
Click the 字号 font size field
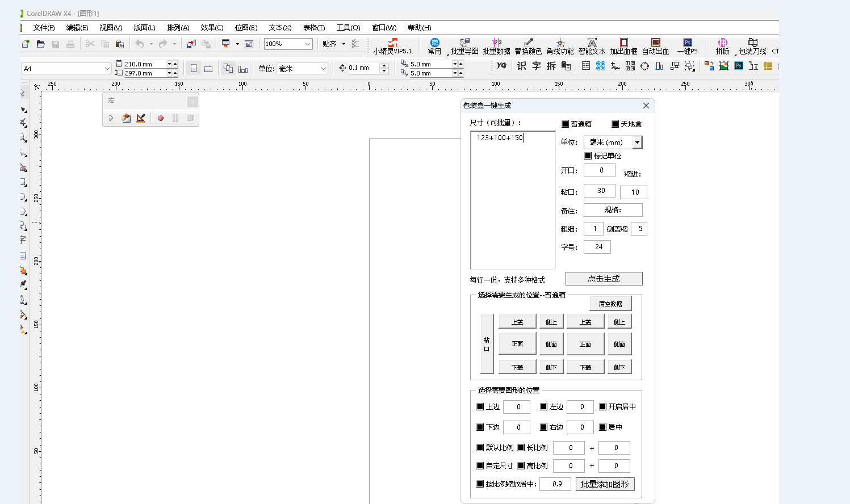597,247
